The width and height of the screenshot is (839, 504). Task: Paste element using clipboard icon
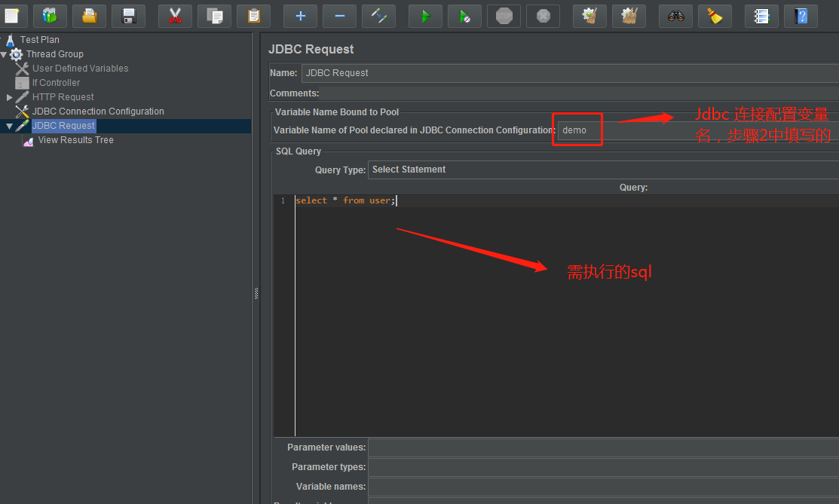coord(253,15)
